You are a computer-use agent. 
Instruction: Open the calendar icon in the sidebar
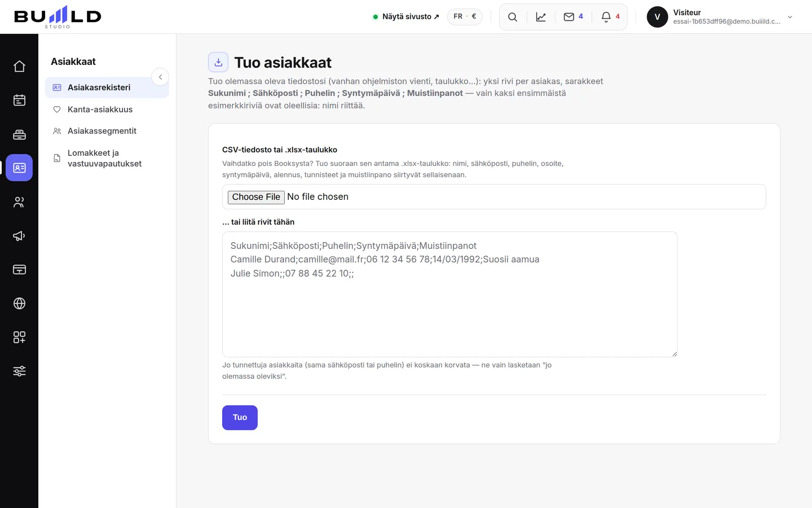coord(19,100)
